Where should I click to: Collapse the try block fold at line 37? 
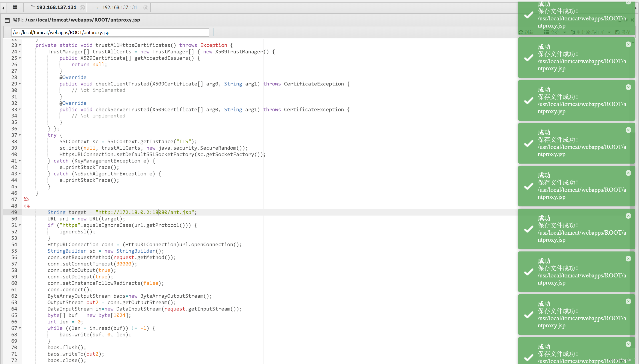(x=20, y=135)
